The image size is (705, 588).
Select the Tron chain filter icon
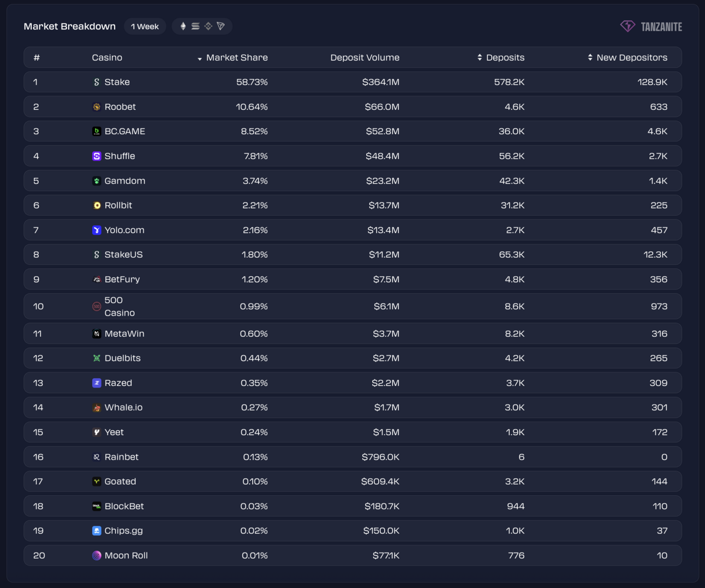[221, 26]
